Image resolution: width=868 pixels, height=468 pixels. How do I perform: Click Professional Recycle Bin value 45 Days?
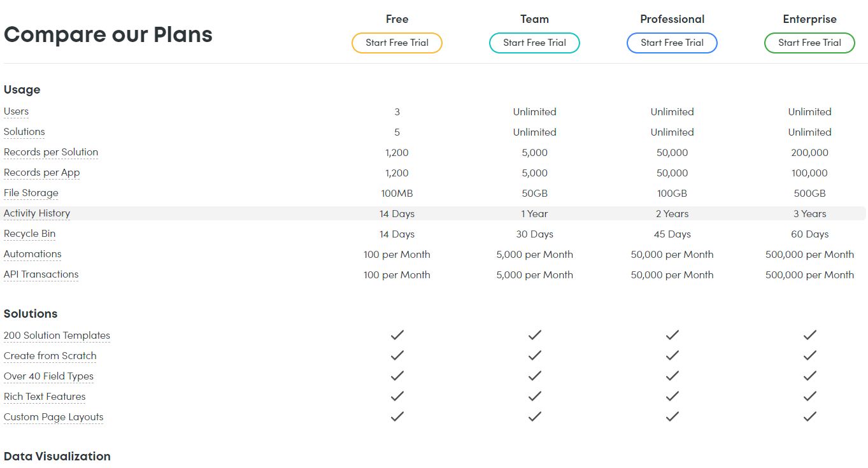(x=672, y=234)
